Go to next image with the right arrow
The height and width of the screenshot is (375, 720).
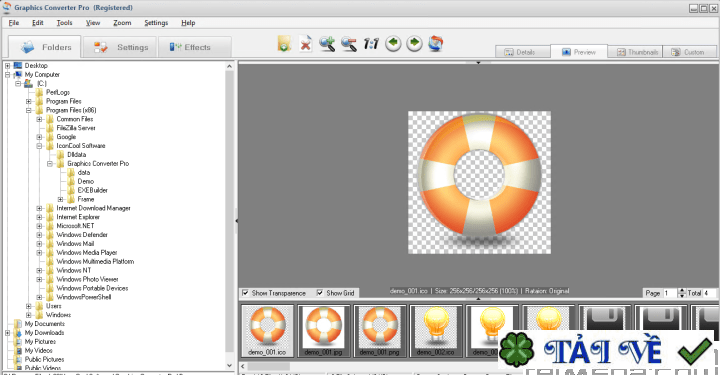click(414, 44)
